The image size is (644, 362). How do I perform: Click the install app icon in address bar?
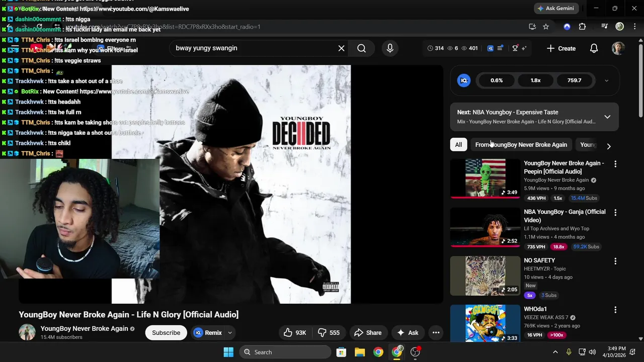click(x=532, y=27)
